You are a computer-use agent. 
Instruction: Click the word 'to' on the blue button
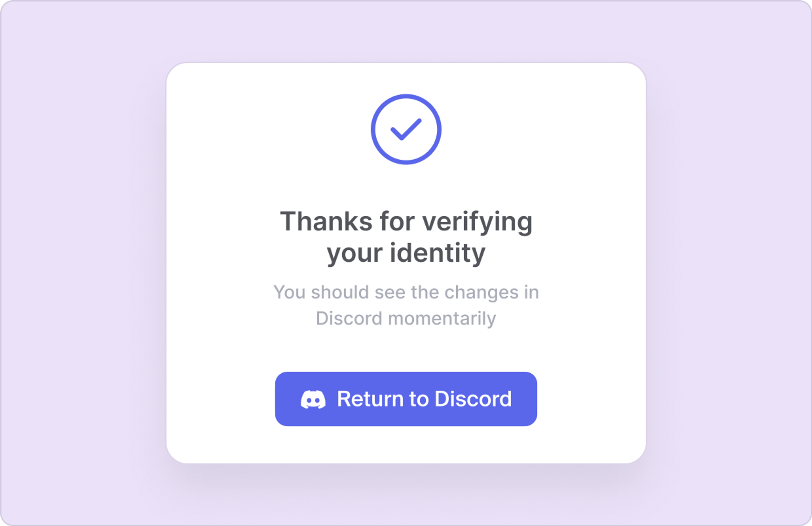pyautogui.click(x=419, y=399)
